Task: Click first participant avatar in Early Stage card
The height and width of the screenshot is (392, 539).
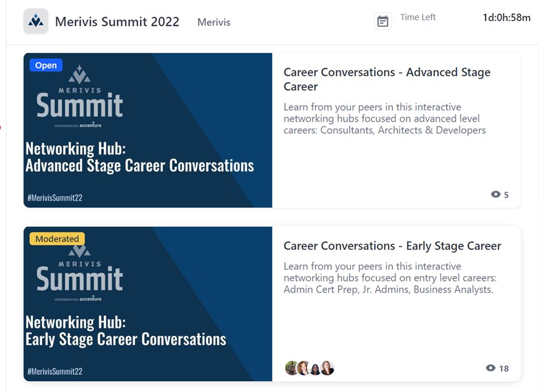Action: [x=291, y=368]
